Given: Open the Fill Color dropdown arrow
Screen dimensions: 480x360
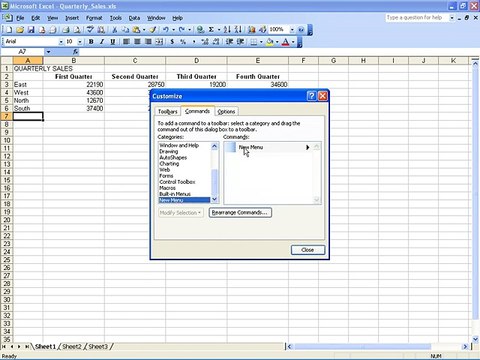Looking at the screenshot, I should pyautogui.click(x=277, y=42).
